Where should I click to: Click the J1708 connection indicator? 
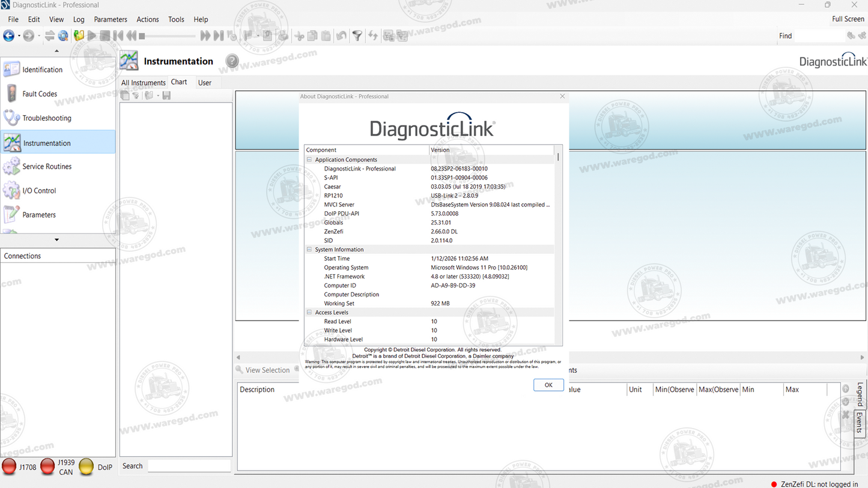click(9, 466)
